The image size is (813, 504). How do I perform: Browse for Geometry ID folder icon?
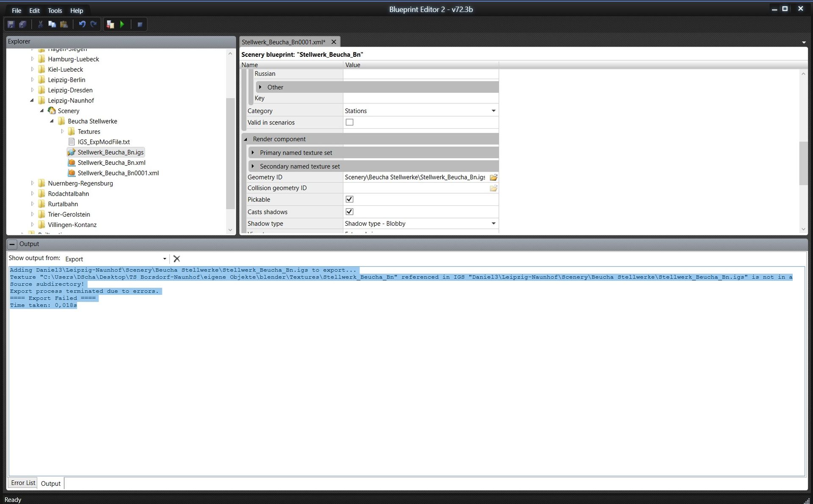coord(493,177)
